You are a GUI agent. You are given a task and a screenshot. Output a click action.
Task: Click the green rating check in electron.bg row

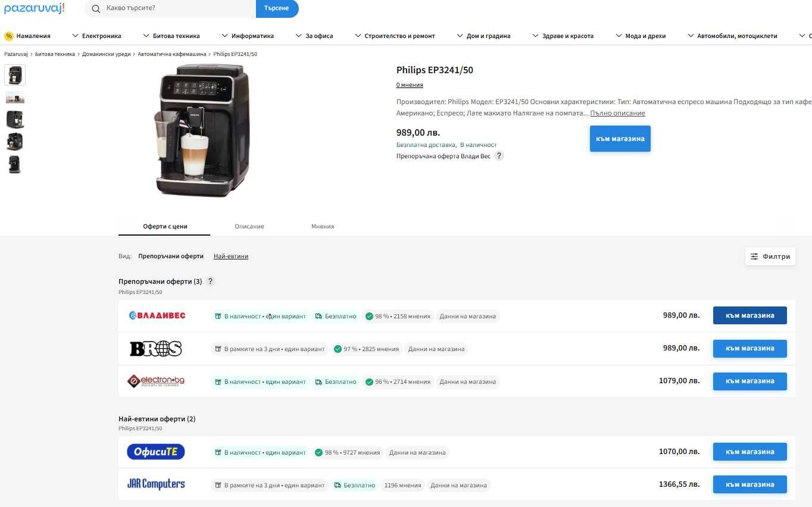(370, 381)
